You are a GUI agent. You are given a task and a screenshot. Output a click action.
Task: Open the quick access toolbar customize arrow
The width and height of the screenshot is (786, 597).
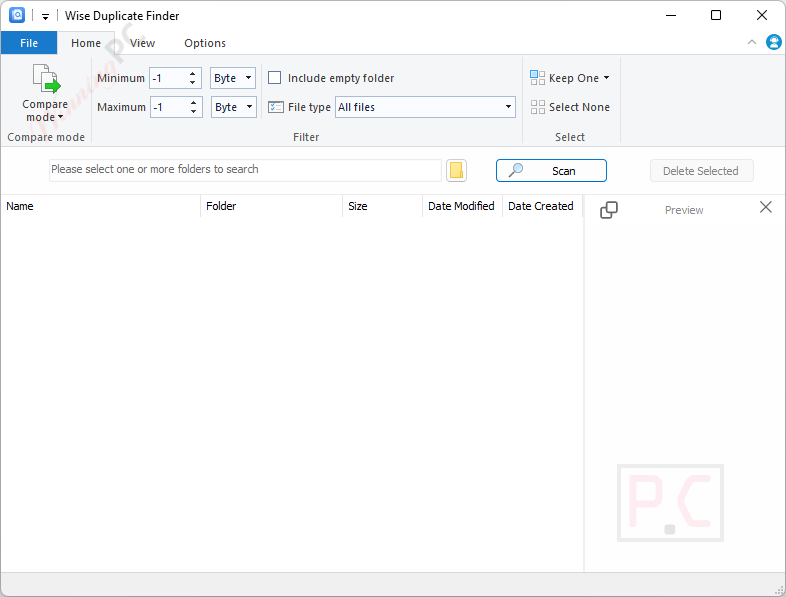(x=45, y=17)
